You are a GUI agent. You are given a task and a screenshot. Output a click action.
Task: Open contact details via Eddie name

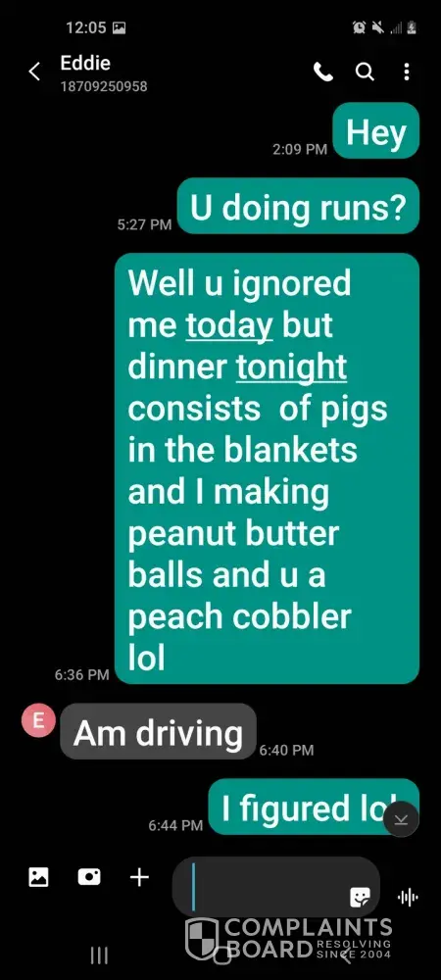85,63
